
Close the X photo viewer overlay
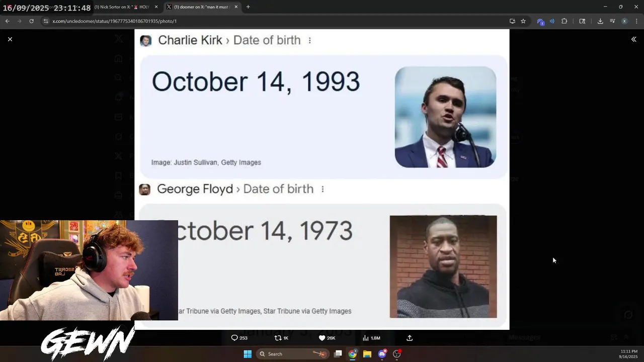[x=10, y=39]
